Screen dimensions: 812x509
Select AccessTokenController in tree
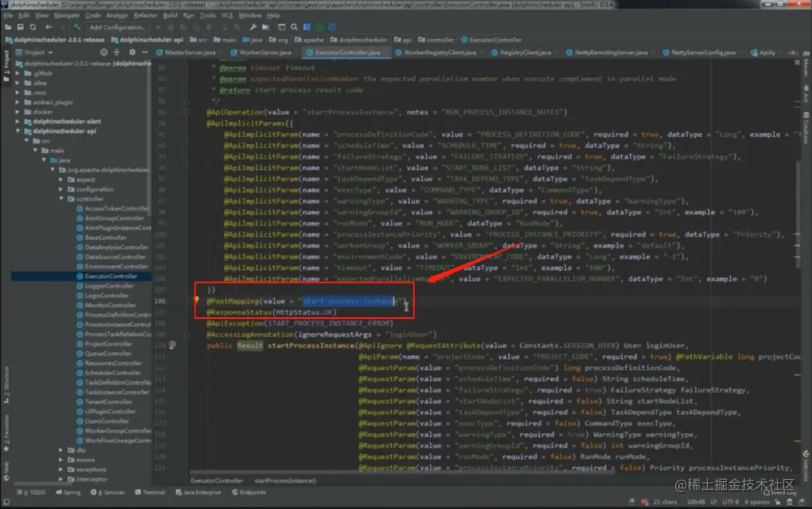[112, 209]
